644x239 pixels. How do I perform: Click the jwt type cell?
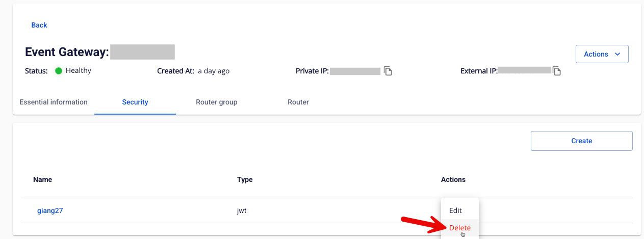[x=242, y=210]
